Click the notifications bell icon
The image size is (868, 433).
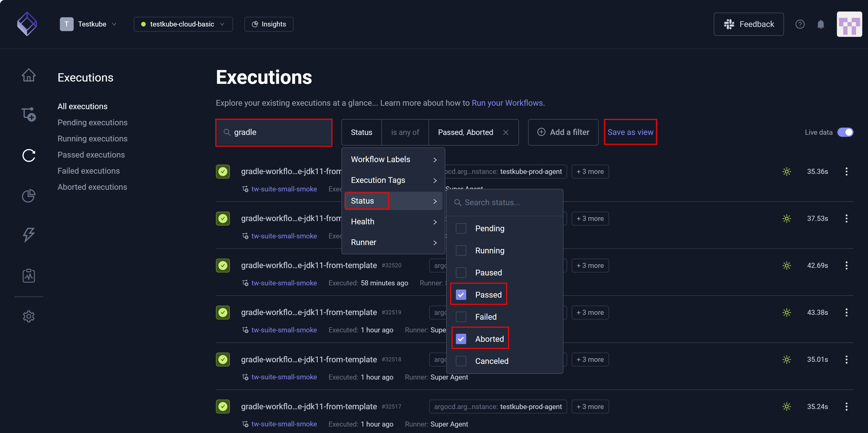[x=821, y=24]
